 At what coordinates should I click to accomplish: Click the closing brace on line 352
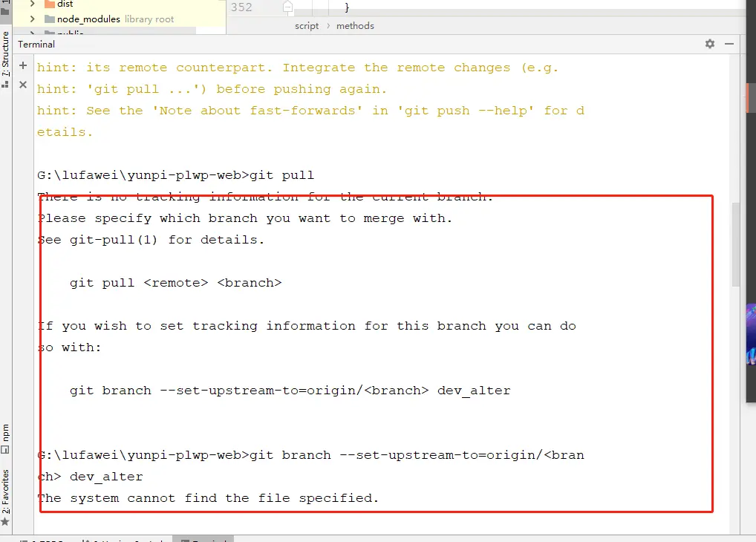point(347,7)
